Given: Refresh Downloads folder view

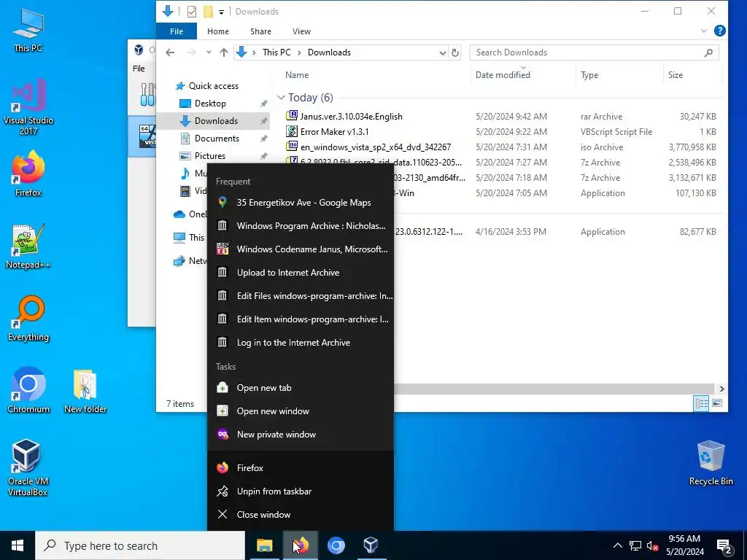Looking at the screenshot, I should 455,52.
